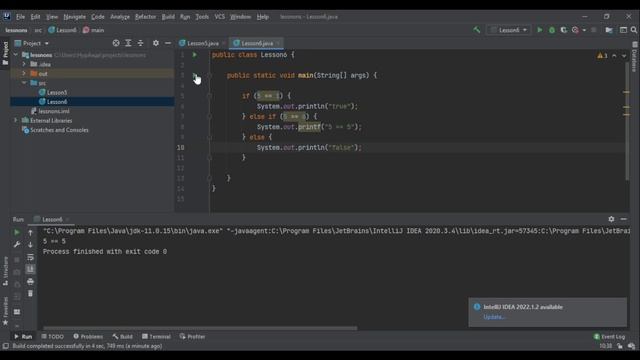Screen dimensions: 640x360
Task: Toggle the Favorites side tool window button
Action: [5, 311]
